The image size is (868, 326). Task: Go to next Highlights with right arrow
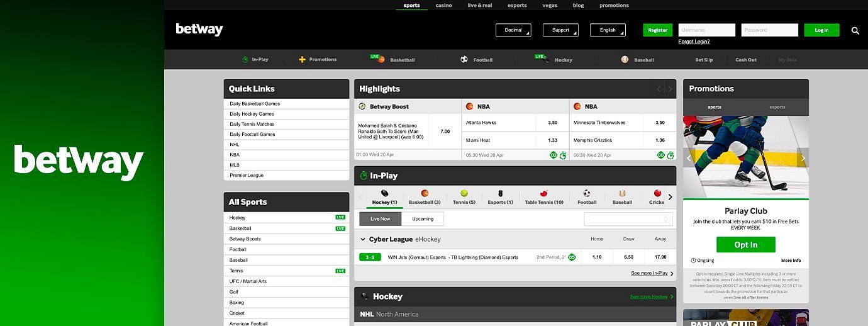point(670,89)
